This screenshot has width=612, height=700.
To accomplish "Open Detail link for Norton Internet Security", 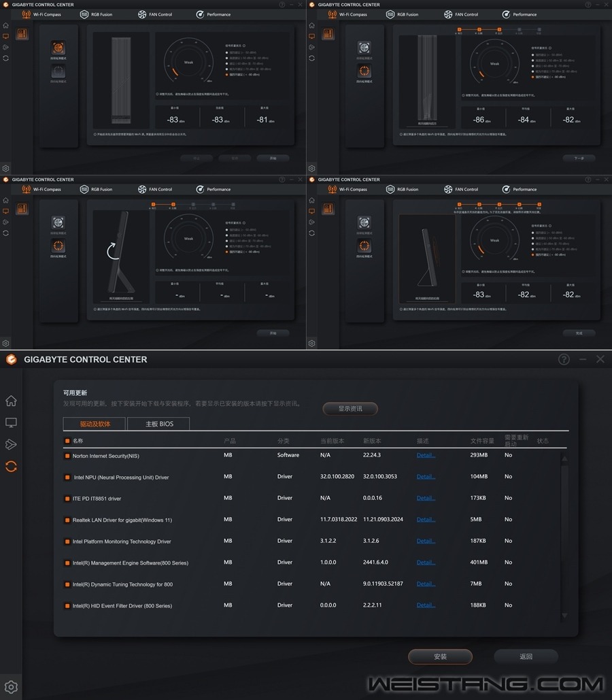I will pyautogui.click(x=426, y=455).
